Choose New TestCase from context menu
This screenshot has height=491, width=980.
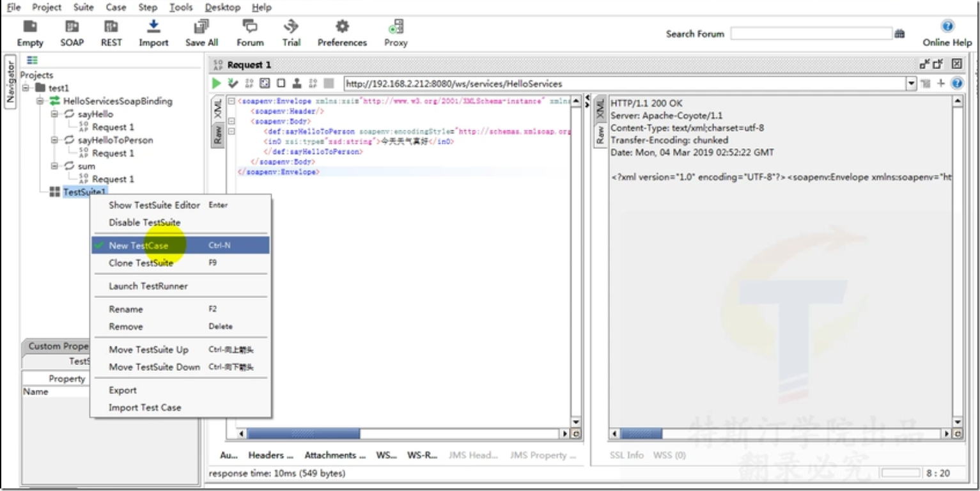pyautogui.click(x=180, y=245)
